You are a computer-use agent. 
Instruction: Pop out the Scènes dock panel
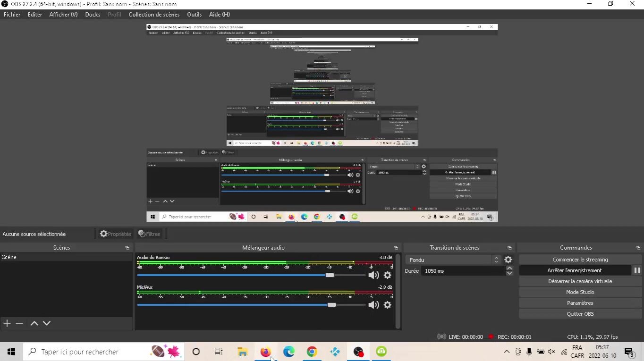click(127, 248)
